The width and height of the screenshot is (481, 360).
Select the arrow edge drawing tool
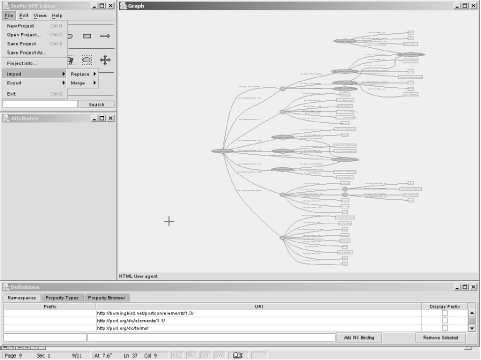(x=105, y=36)
